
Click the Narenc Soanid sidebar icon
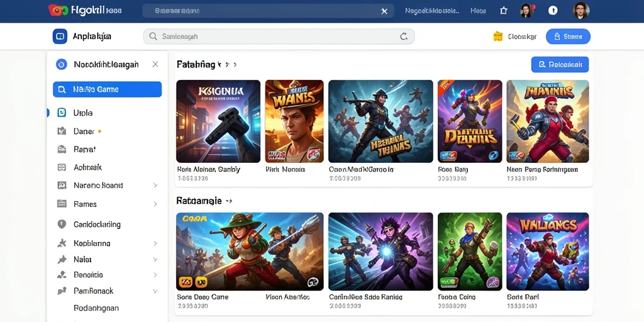(62, 186)
